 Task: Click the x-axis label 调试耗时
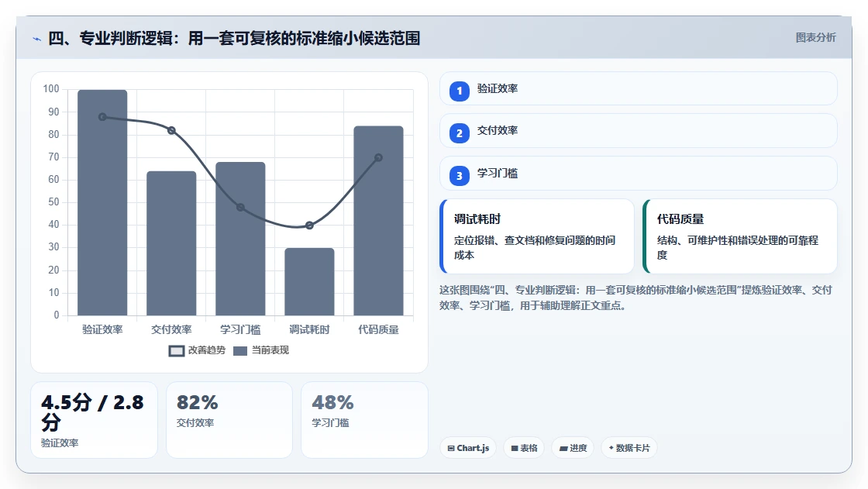[309, 329]
